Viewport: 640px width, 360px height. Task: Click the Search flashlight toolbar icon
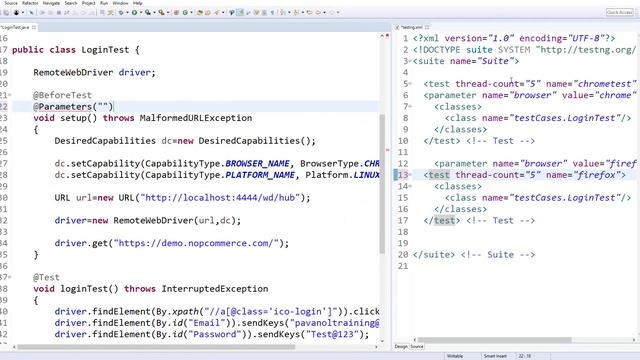[x=216, y=13]
